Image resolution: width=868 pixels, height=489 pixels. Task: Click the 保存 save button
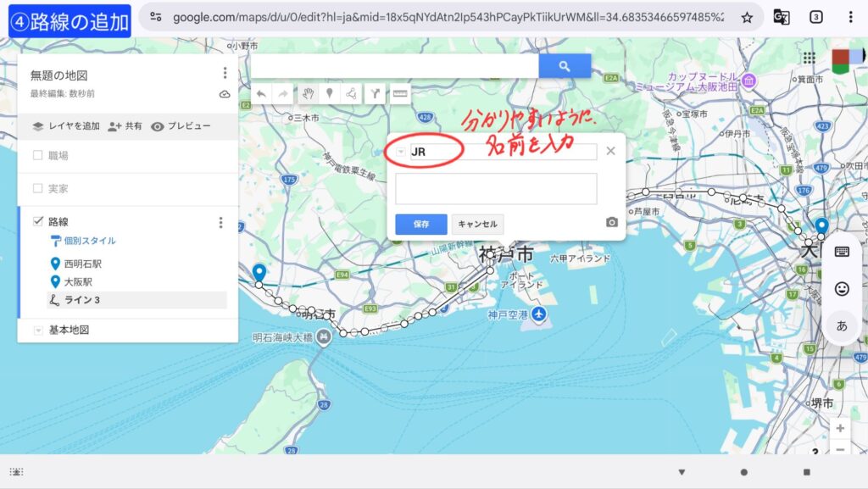click(420, 225)
